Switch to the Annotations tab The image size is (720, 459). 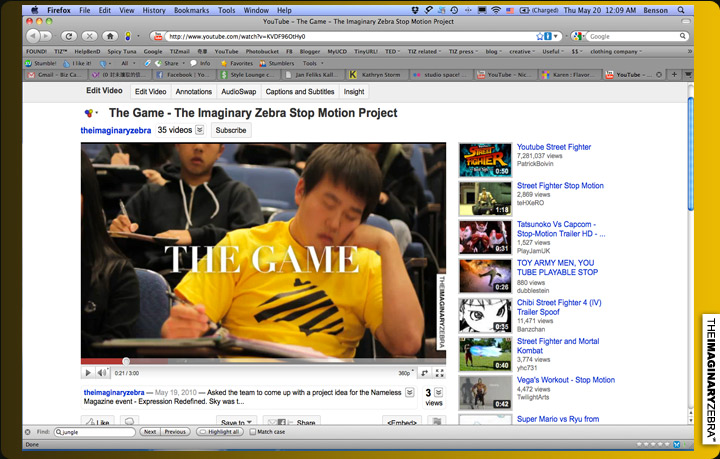point(194,91)
